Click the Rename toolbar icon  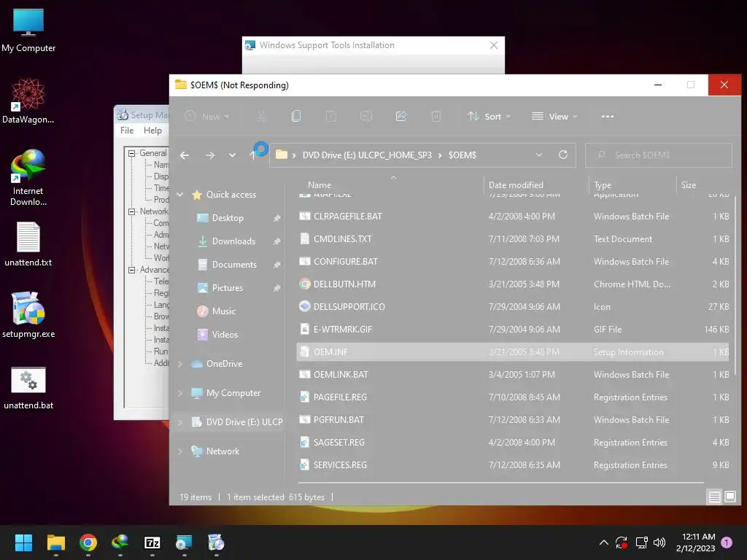click(366, 116)
